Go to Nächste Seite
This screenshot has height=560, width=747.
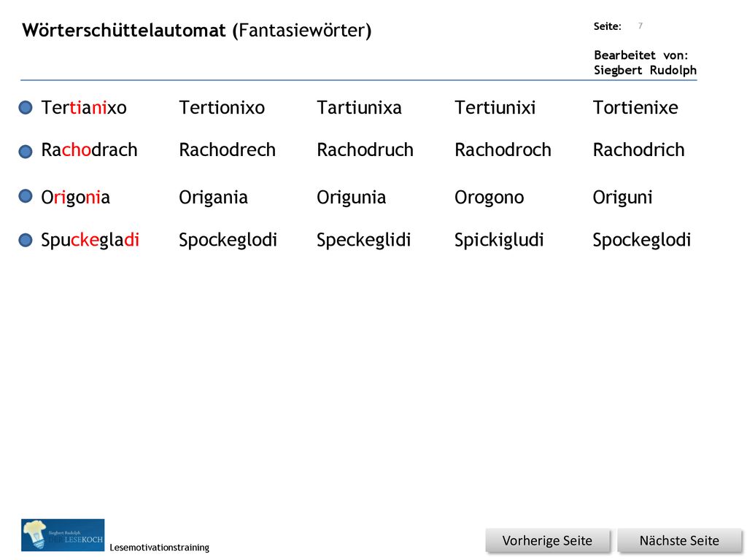point(679,541)
